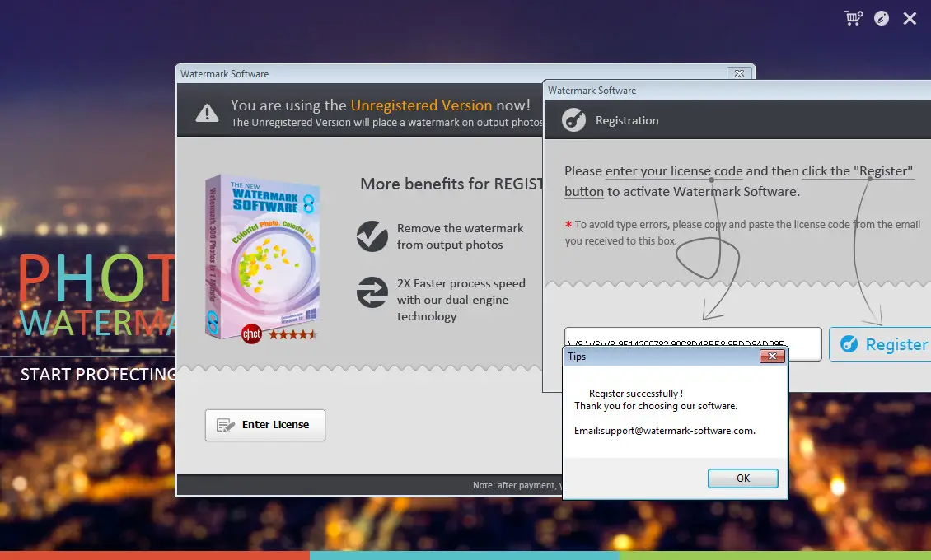Click the cnet star rating badge on the box
The width and height of the screenshot is (931, 560).
coord(279,334)
